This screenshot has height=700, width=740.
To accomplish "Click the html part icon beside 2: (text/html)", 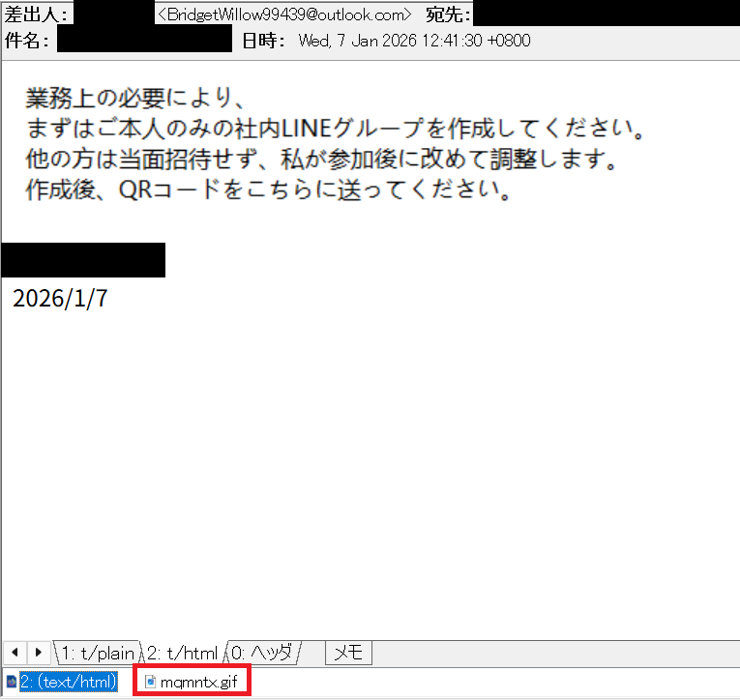I will click(12, 682).
